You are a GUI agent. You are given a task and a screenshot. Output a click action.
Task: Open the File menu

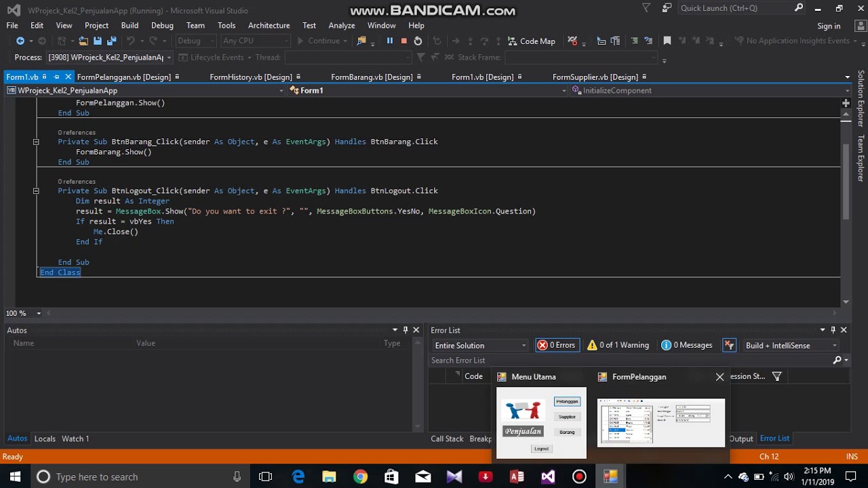tap(12, 25)
